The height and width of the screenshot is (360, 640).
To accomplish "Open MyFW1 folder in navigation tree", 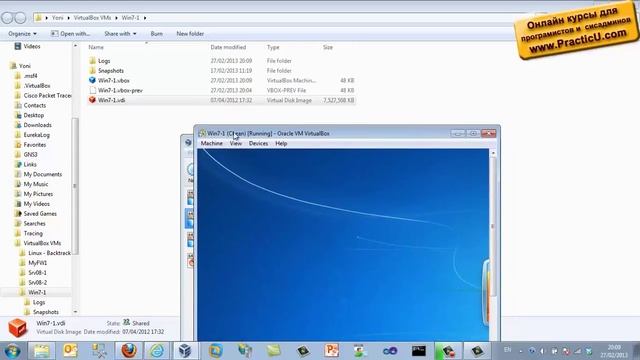I will tap(38, 263).
